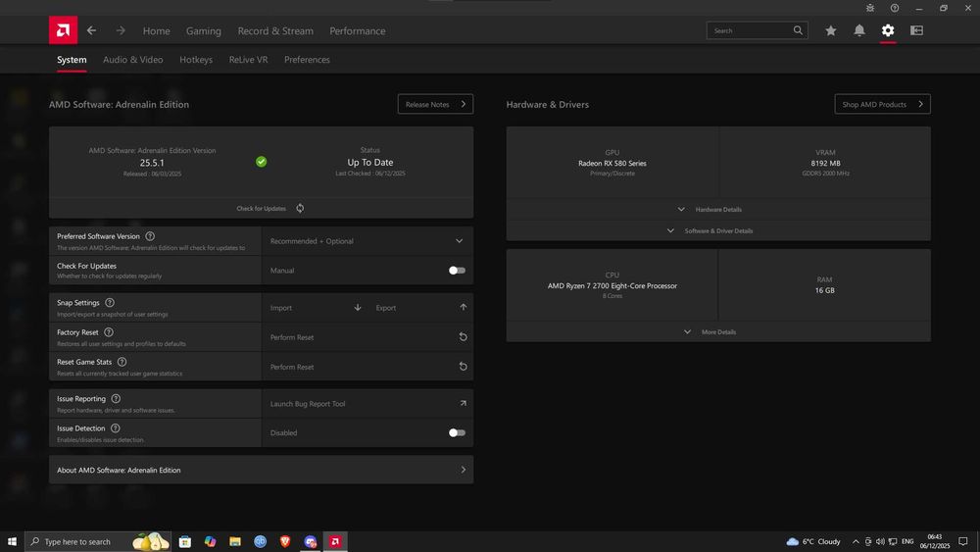Switch to ReLive VR tab
This screenshot has width=980, height=552.
248,60
